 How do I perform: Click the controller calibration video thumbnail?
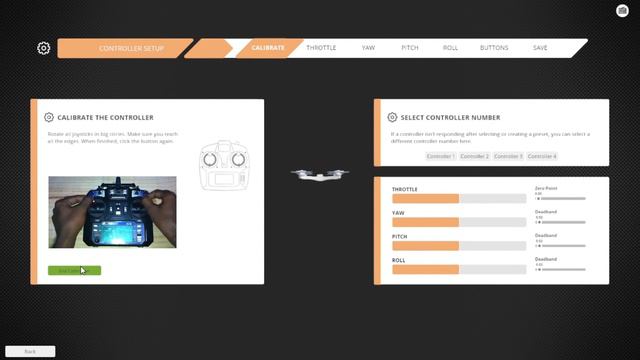[112, 212]
